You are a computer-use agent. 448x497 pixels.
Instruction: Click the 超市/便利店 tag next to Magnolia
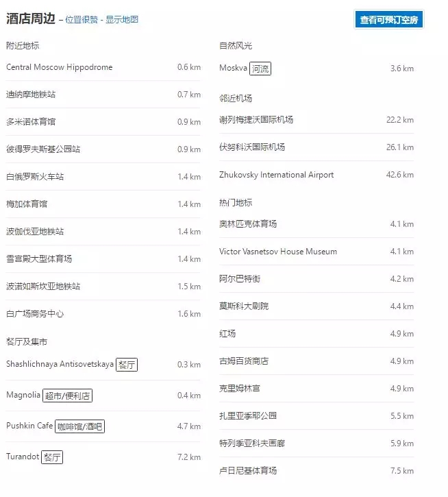[68, 396]
